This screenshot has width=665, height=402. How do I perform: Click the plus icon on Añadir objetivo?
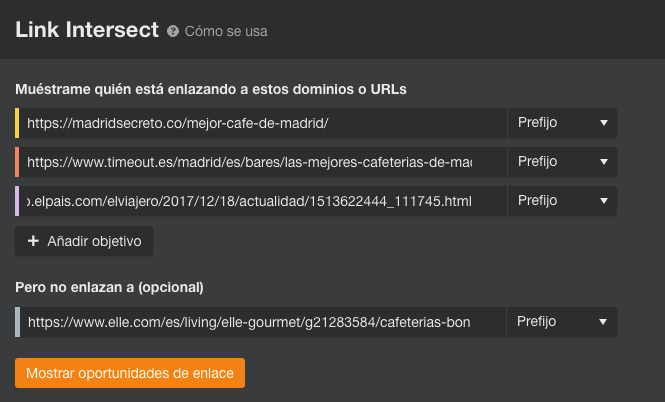[x=33, y=241]
